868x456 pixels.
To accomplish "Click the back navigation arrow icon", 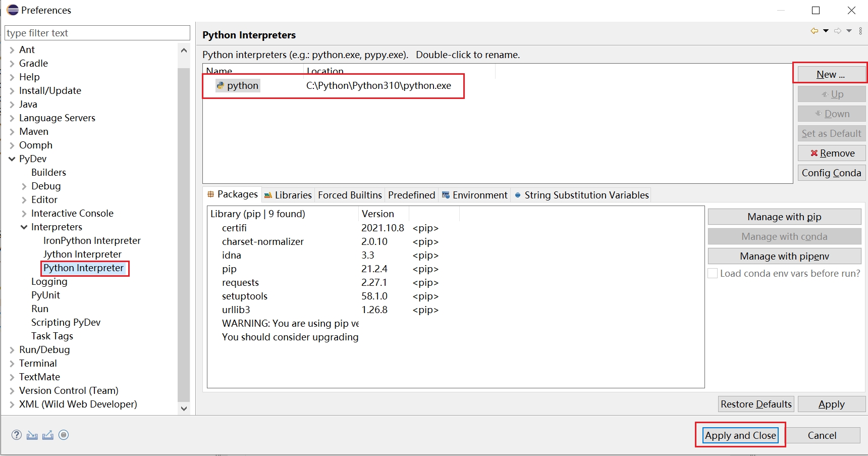I will pos(814,31).
